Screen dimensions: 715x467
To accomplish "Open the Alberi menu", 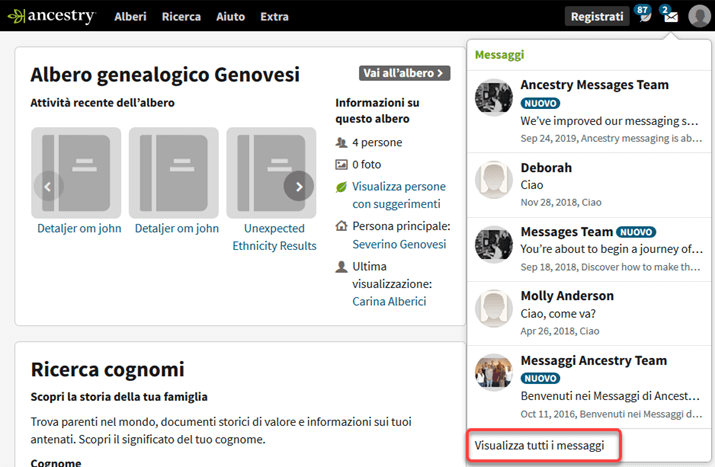I will pos(130,16).
